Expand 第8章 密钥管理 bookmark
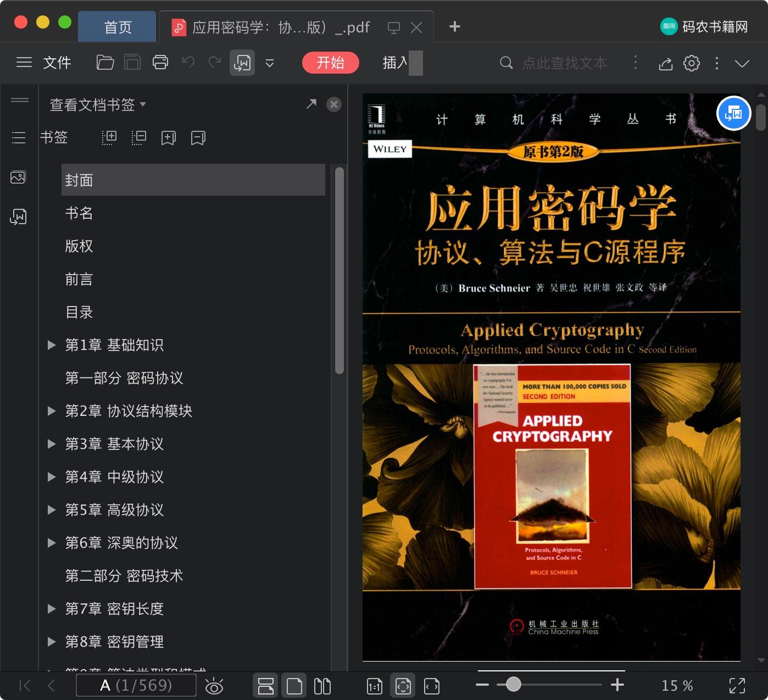This screenshot has height=700, width=768. pos(52,642)
